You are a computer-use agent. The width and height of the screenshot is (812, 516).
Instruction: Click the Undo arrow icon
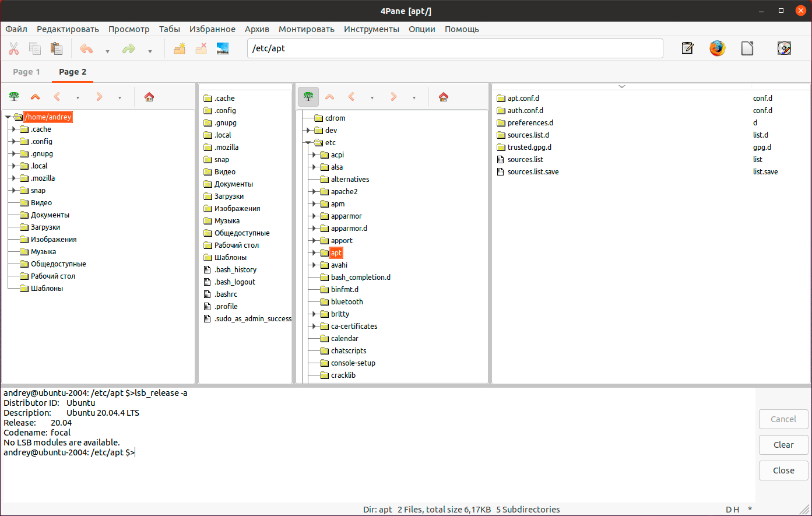[86, 49]
